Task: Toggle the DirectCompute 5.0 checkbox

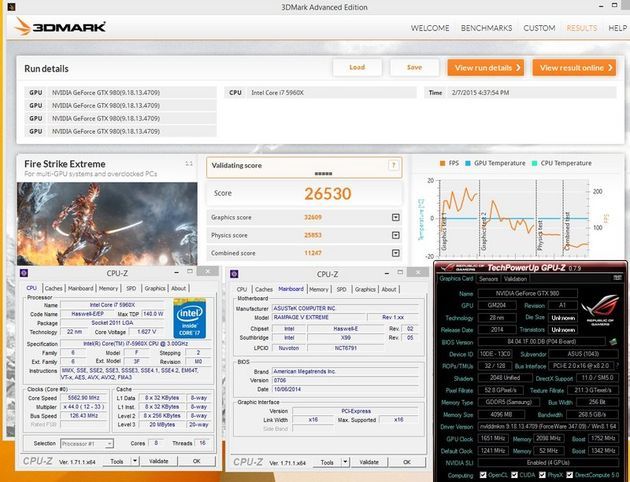Action: (x=569, y=475)
